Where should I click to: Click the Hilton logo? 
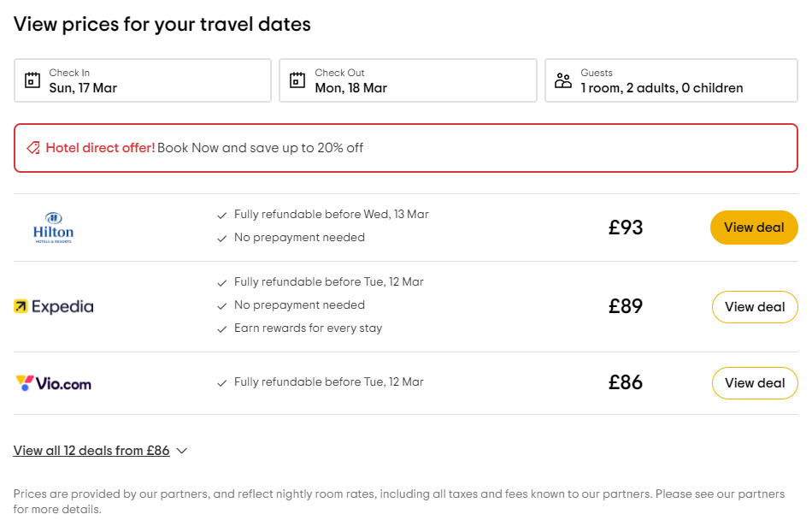[53, 228]
